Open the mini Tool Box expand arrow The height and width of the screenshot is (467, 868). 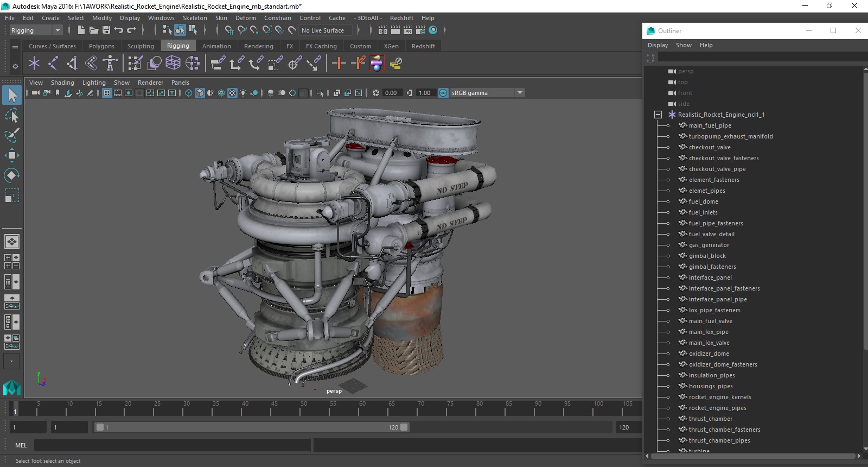(x=11, y=361)
